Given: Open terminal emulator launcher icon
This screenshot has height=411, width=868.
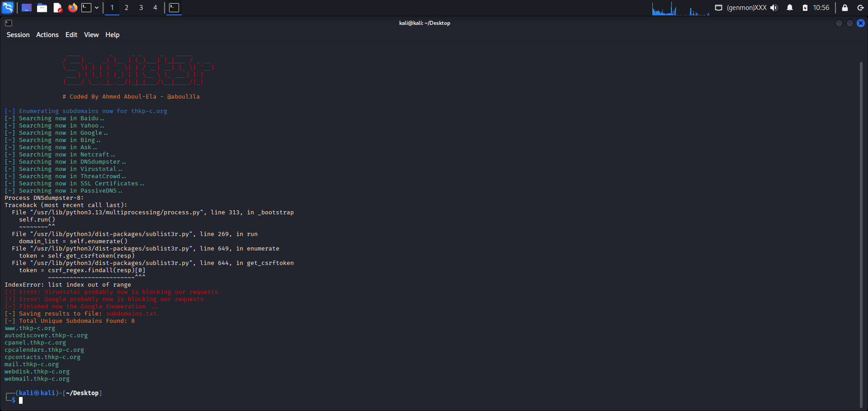Looking at the screenshot, I should [86, 8].
